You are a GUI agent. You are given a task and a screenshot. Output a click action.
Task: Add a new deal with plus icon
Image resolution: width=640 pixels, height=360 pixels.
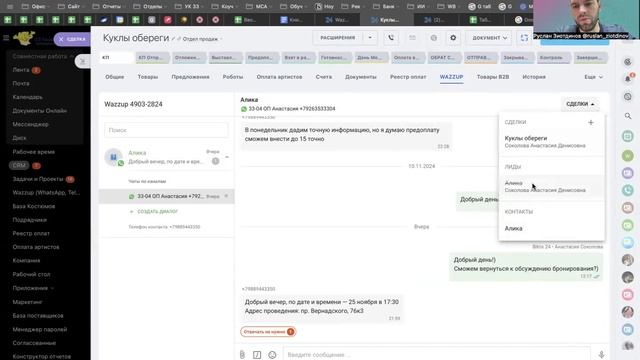(x=591, y=122)
